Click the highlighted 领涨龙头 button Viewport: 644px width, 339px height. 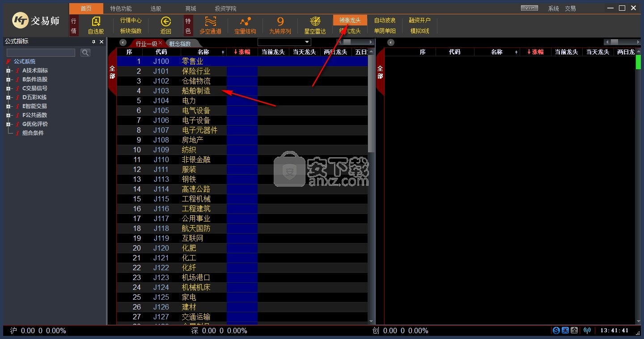click(x=350, y=20)
